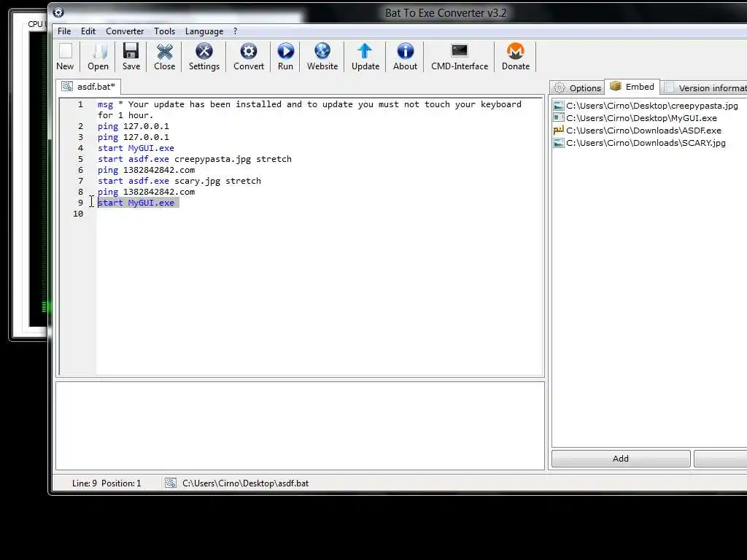747x560 pixels.
Task: Open the Website globe icon
Action: click(x=322, y=51)
